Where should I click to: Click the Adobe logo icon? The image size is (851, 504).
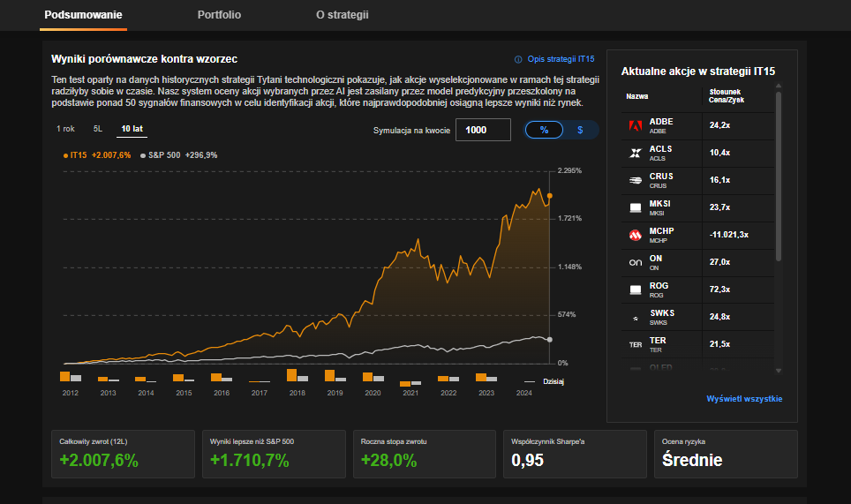pyautogui.click(x=635, y=126)
